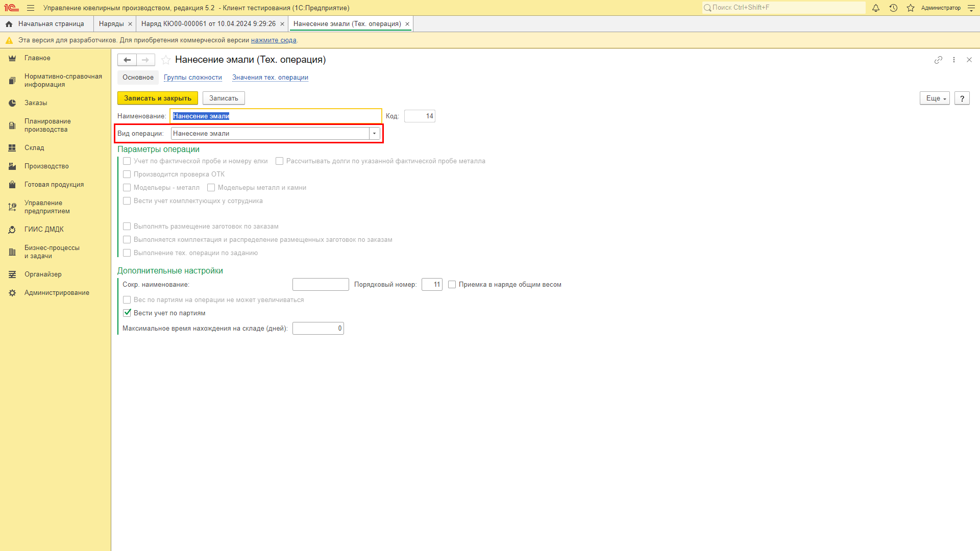Open the Склад section icon
Viewport: 980px width, 551px height.
pyautogui.click(x=12, y=148)
